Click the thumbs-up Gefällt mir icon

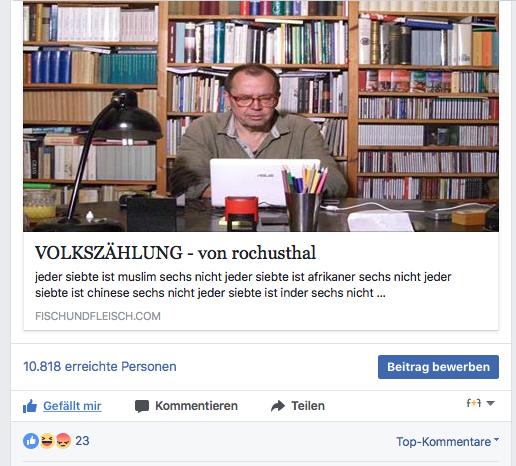30,406
